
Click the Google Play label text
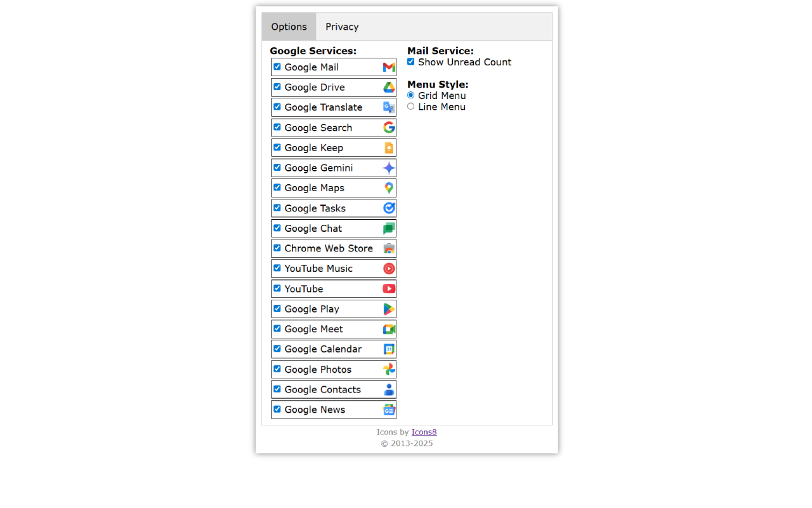pyautogui.click(x=312, y=309)
